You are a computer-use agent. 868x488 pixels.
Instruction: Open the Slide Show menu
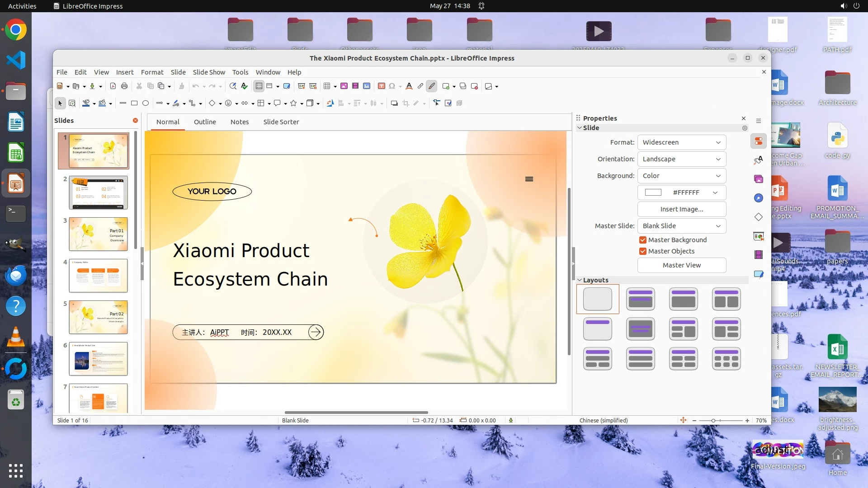coord(208,72)
